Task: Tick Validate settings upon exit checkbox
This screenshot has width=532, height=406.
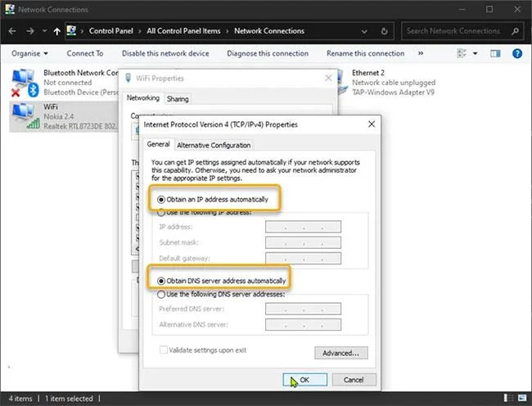Action: (x=164, y=350)
